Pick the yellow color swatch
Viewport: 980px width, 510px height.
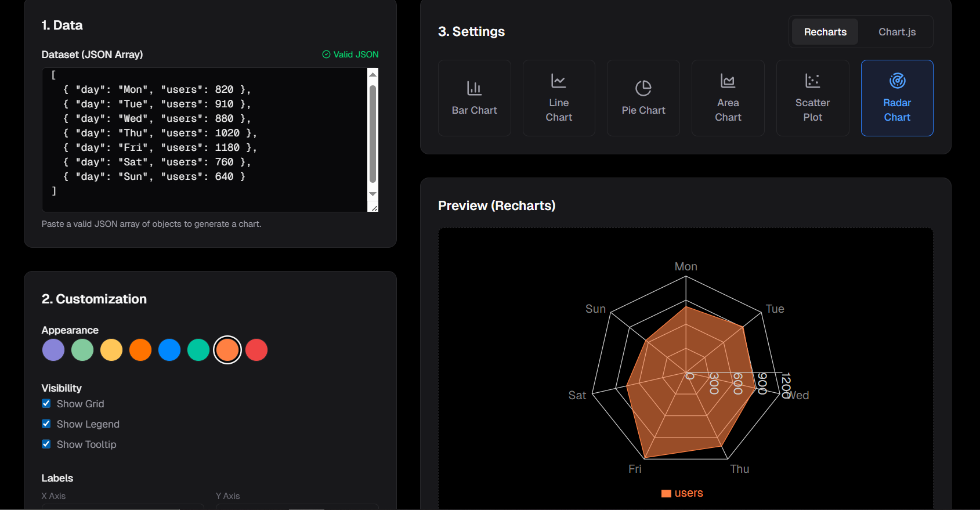(111, 350)
